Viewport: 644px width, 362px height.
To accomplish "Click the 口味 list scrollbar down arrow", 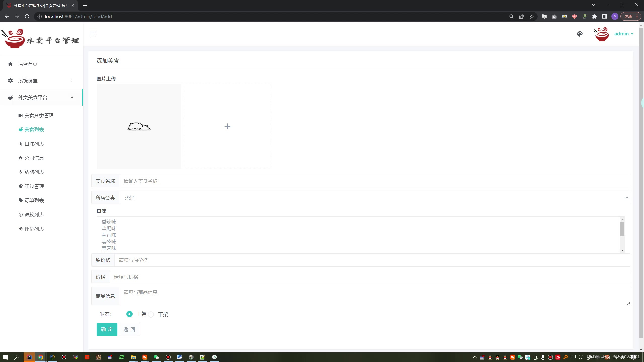I will (x=622, y=250).
